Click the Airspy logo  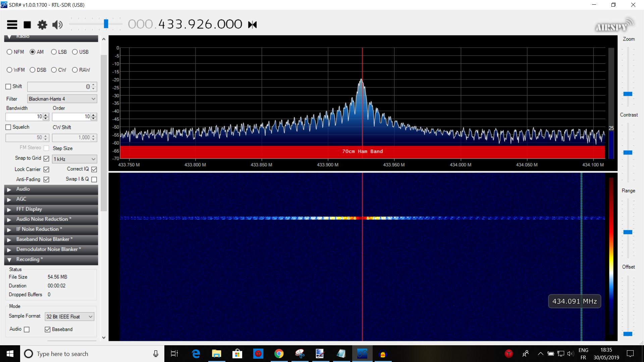point(614,25)
